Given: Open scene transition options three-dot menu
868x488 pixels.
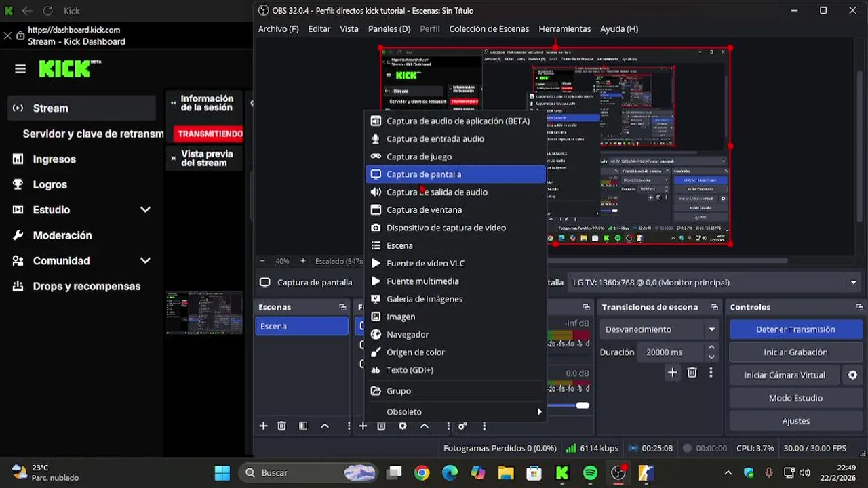Looking at the screenshot, I should [x=711, y=372].
